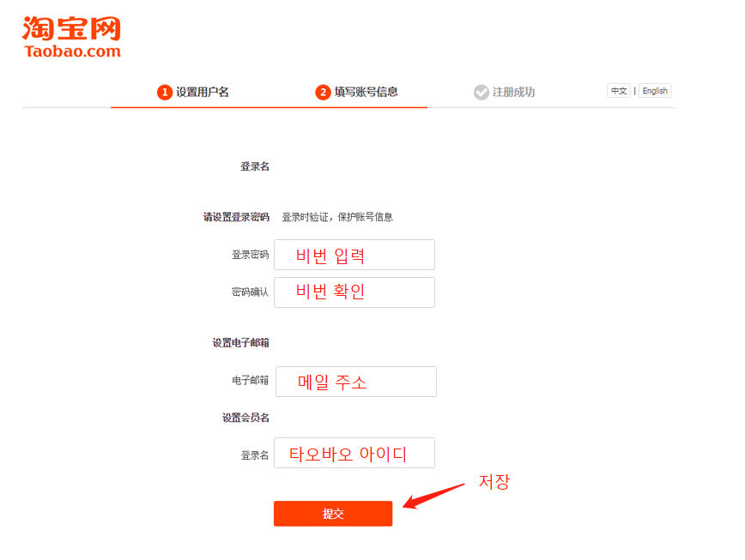Click the Taobao logo
The image size is (745, 560).
coord(71,37)
